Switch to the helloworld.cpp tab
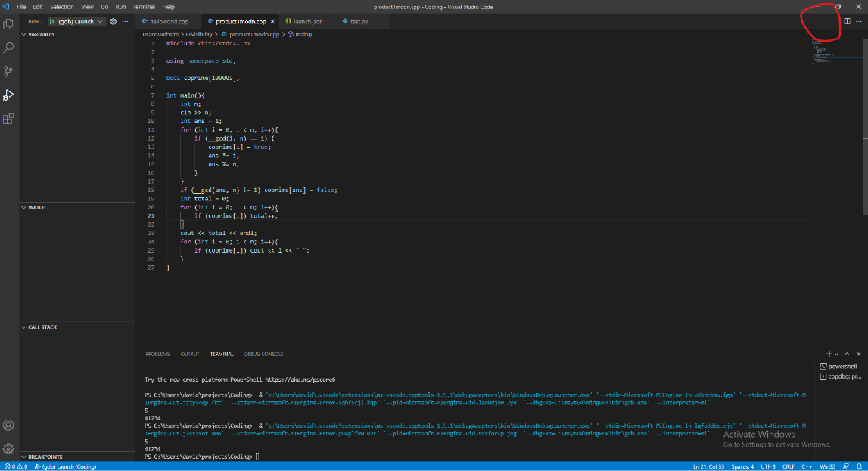Screen dimensions: 868x471 169,22
